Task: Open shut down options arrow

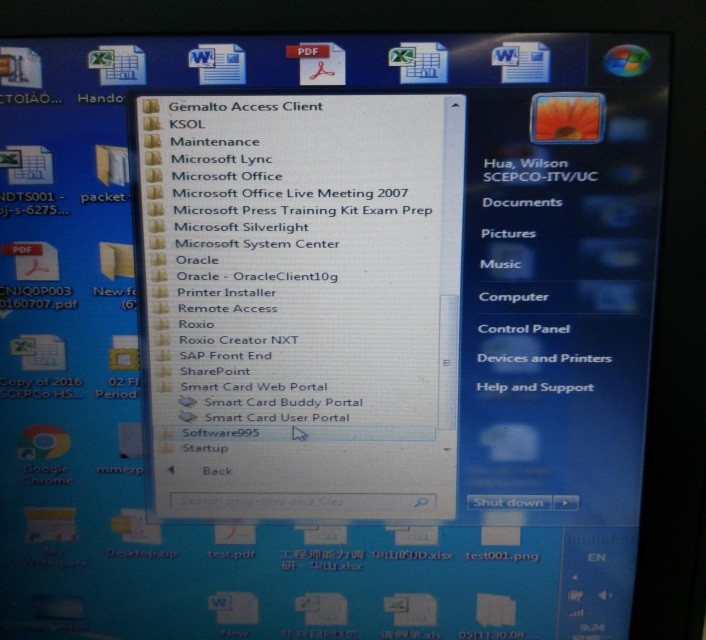Action: click(x=567, y=502)
